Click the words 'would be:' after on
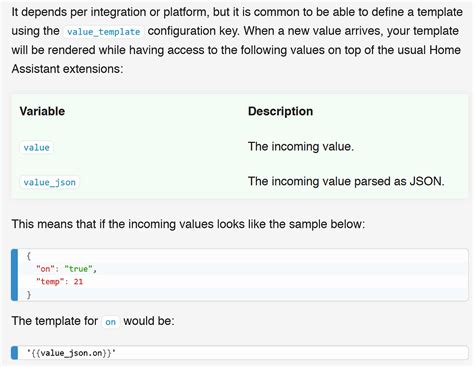This screenshot has width=474, height=367. pyautogui.click(x=149, y=321)
